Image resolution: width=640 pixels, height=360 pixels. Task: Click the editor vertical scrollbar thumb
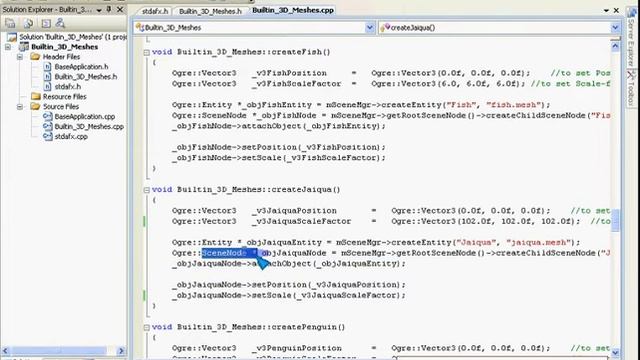pos(615,220)
